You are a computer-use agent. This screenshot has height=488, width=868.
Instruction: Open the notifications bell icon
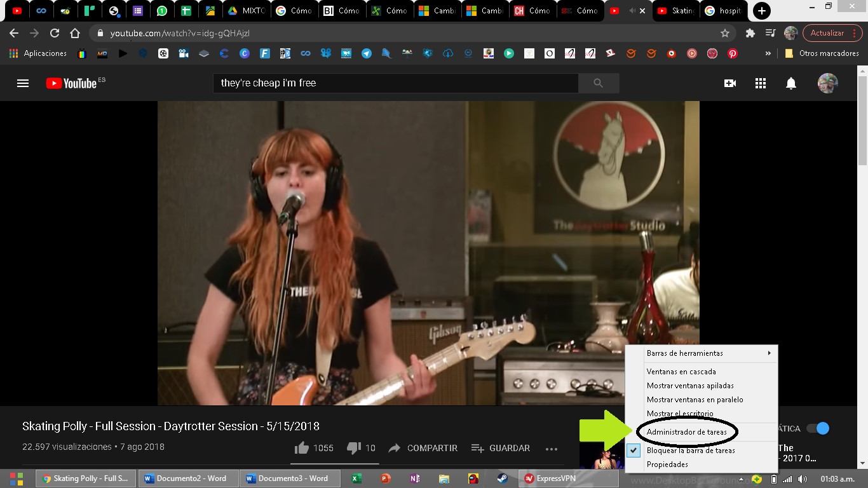[x=790, y=83]
